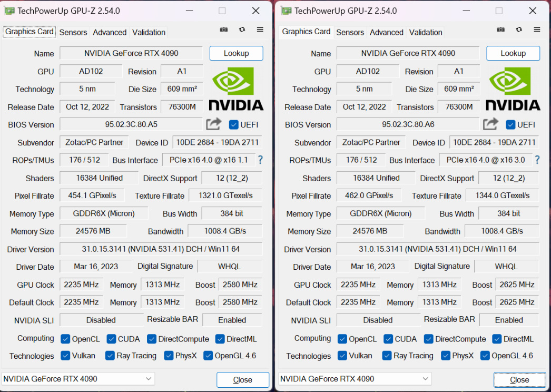The width and height of the screenshot is (551, 392).
Task: Click Texture Fillrate 1344.0 GTexel/s value
Action: (502, 195)
